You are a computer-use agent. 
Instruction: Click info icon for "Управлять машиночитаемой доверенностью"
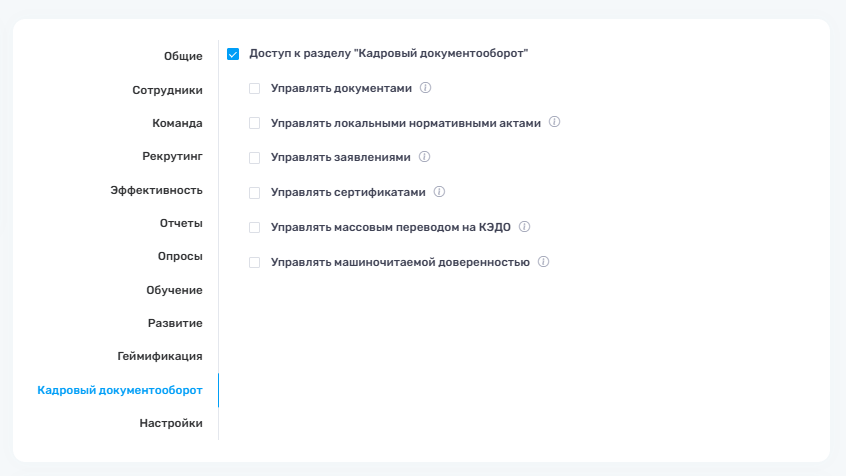pyautogui.click(x=543, y=262)
